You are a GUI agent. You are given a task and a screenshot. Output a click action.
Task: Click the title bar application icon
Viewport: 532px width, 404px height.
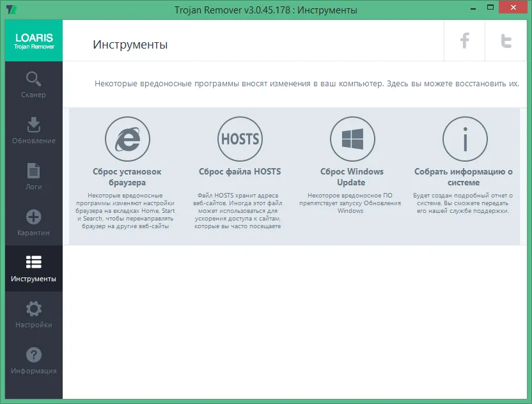pos(12,10)
